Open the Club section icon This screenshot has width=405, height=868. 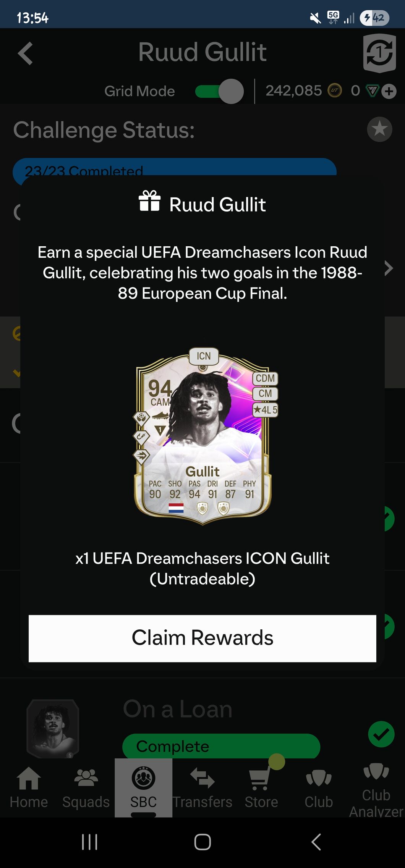point(319,778)
